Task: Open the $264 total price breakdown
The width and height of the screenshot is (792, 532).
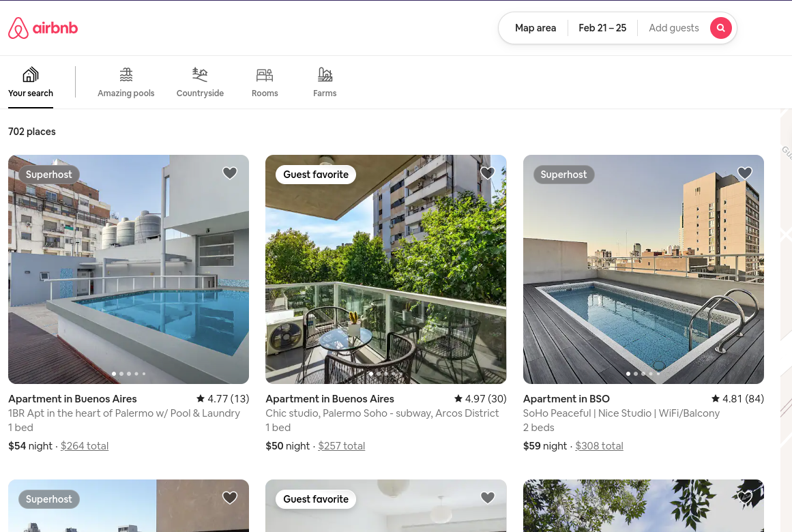Action: pos(85,446)
